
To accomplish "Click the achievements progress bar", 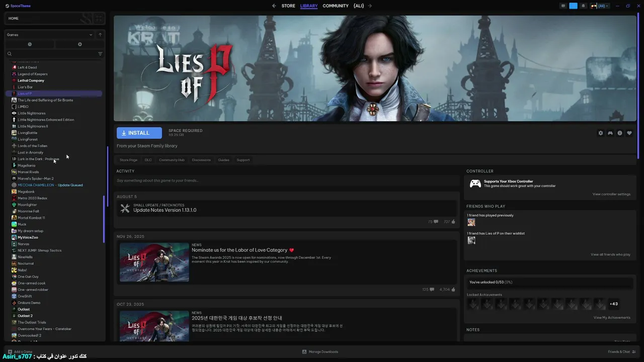I will click(x=550, y=283).
